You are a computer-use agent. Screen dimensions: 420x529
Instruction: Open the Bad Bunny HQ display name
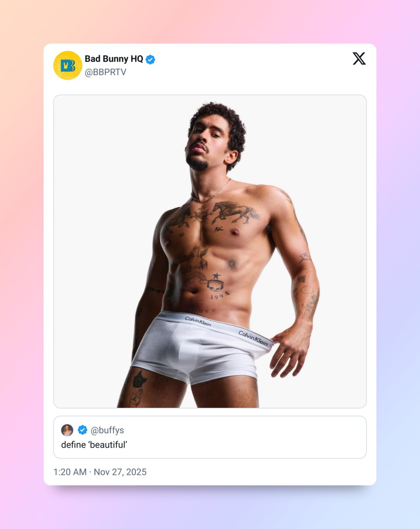click(x=114, y=59)
